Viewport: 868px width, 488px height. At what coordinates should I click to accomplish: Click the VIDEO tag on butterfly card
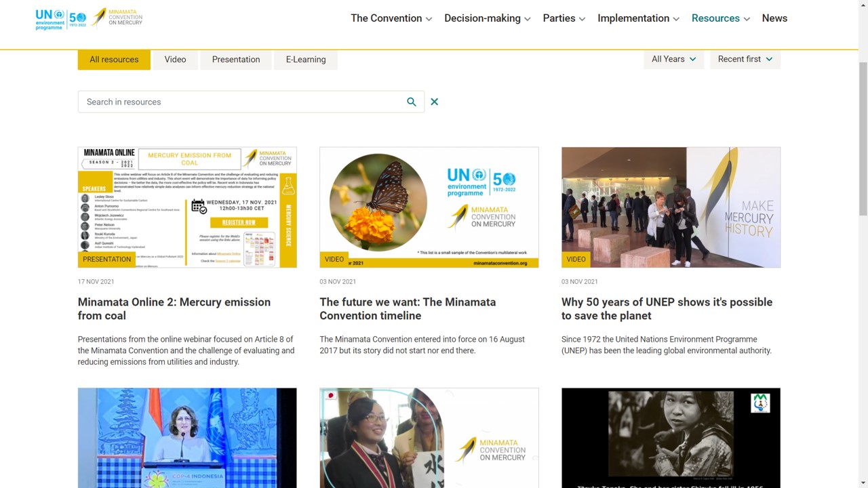(x=334, y=259)
